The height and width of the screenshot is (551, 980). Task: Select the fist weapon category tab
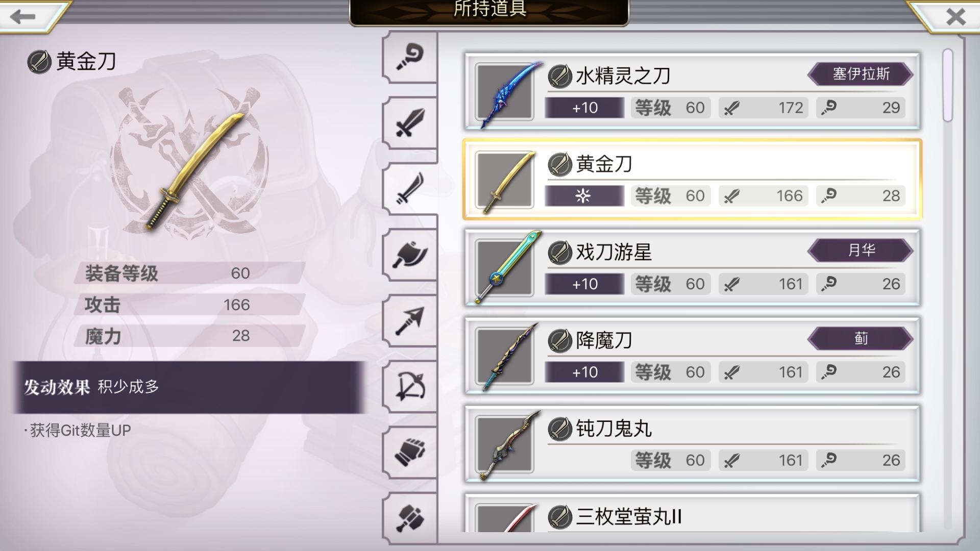click(x=410, y=453)
